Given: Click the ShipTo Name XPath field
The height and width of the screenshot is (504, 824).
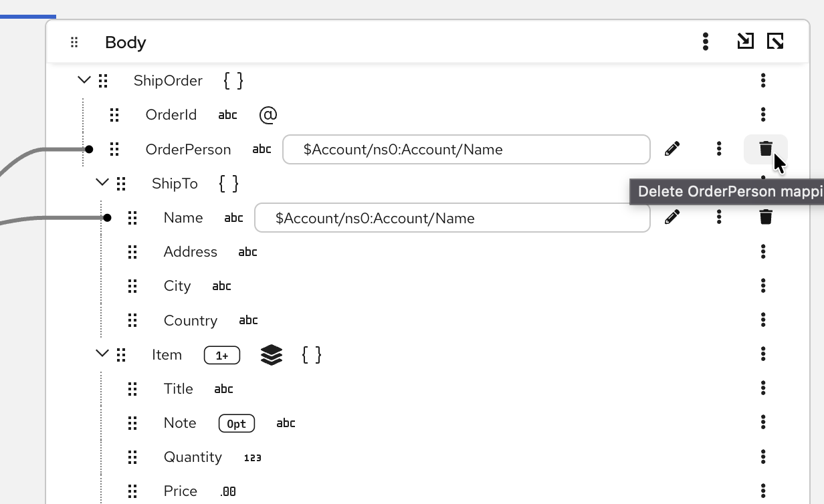Looking at the screenshot, I should 452,218.
